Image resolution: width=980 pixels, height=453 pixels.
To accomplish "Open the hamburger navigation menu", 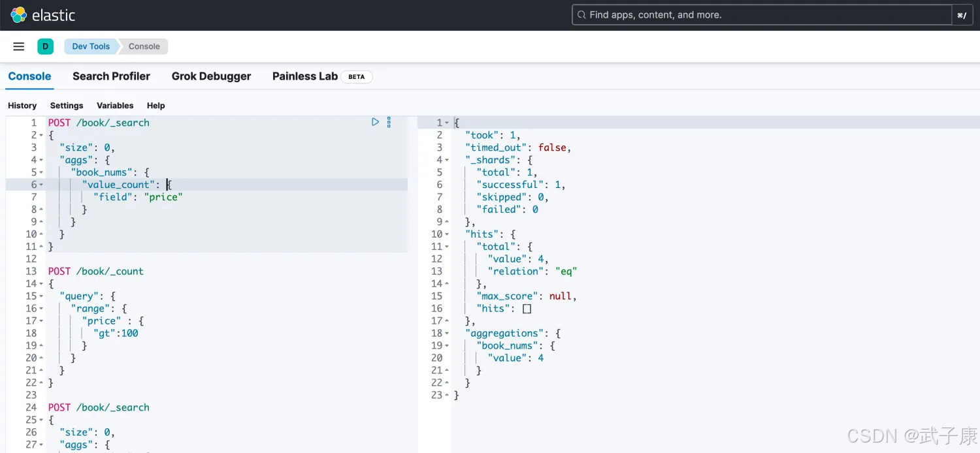I will pyautogui.click(x=19, y=46).
